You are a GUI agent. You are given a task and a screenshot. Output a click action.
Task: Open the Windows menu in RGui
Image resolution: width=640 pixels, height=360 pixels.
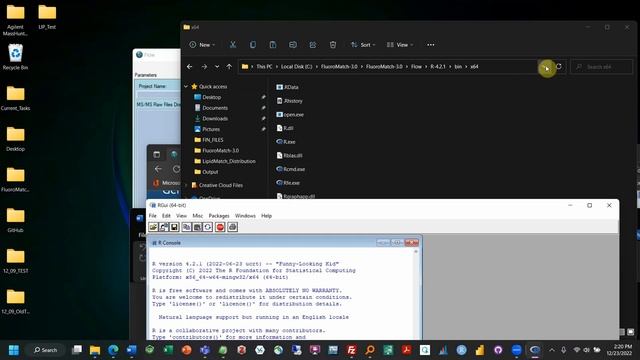(x=245, y=216)
